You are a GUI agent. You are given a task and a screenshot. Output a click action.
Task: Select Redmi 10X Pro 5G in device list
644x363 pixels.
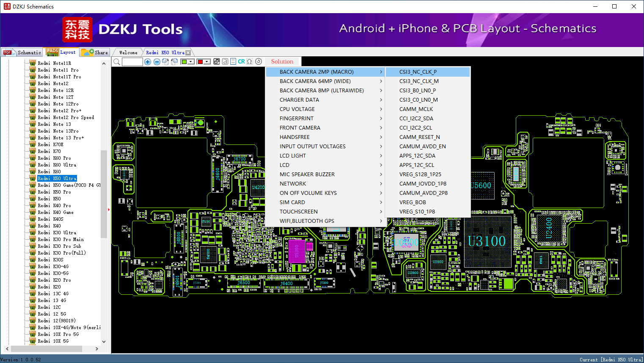[x=58, y=334]
